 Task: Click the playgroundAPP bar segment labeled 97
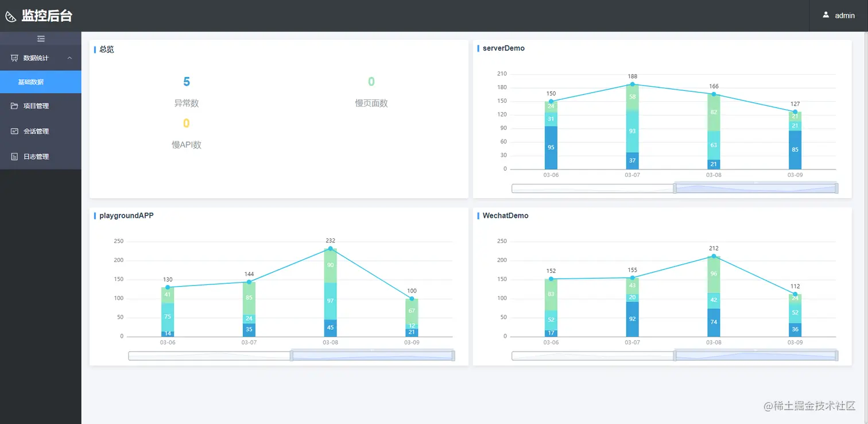[331, 301]
